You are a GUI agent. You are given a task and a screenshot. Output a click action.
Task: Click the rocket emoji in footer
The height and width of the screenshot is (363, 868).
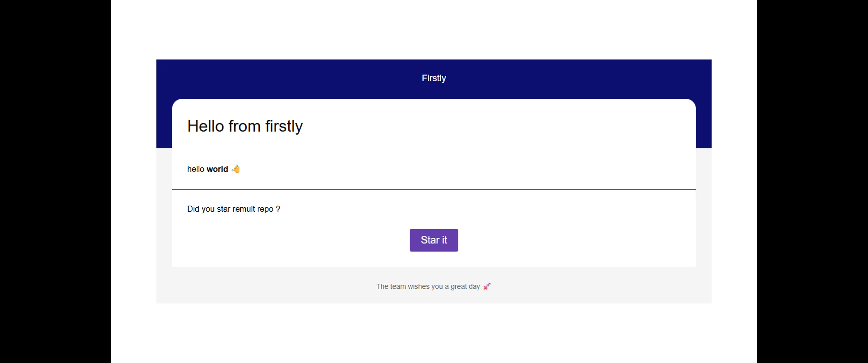[487, 287]
